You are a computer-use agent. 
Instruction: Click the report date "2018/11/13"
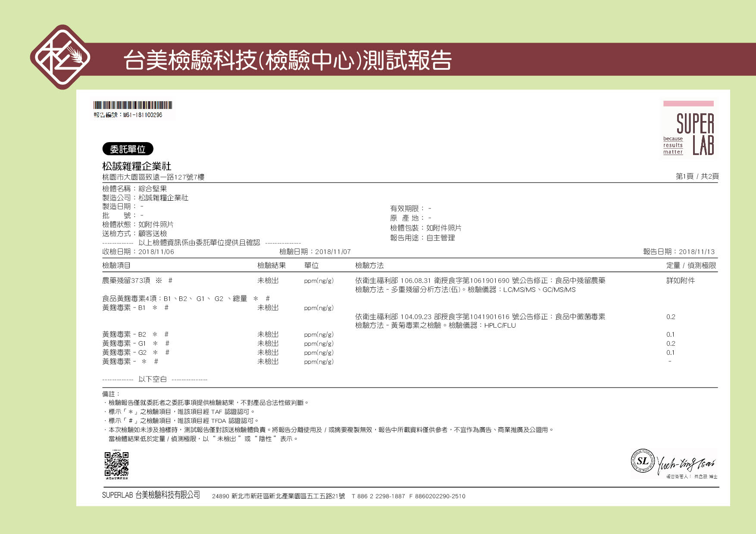(x=697, y=252)
